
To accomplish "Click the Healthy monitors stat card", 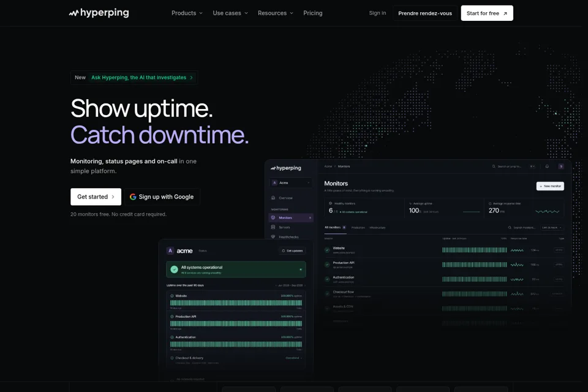I will click(364, 208).
